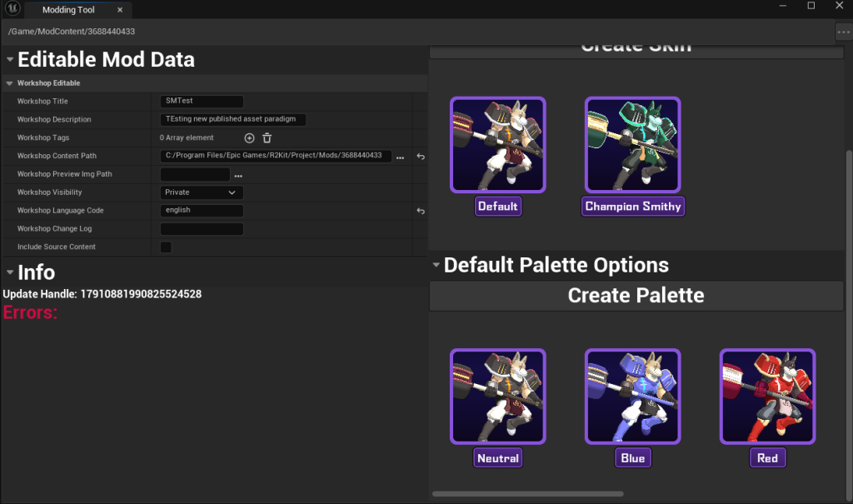Screen dimensions: 853x504
Task: Reset the Workshop Content Path to its default
Action: (421, 157)
